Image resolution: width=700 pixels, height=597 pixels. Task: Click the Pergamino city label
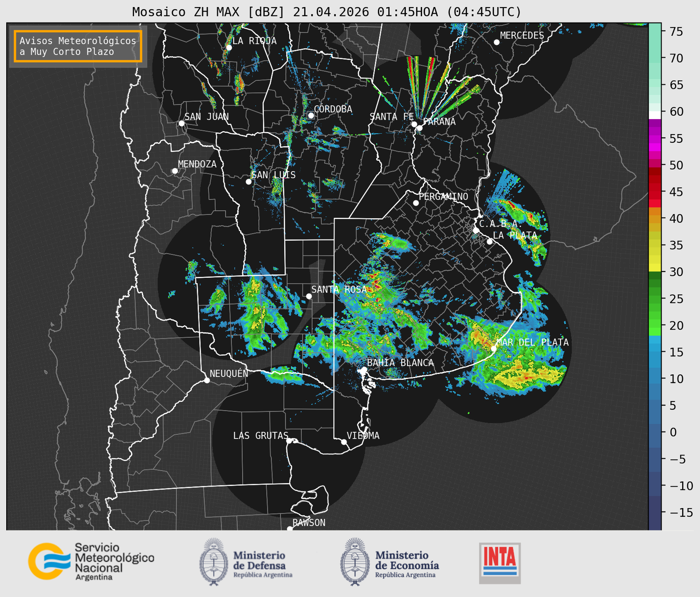(x=443, y=197)
